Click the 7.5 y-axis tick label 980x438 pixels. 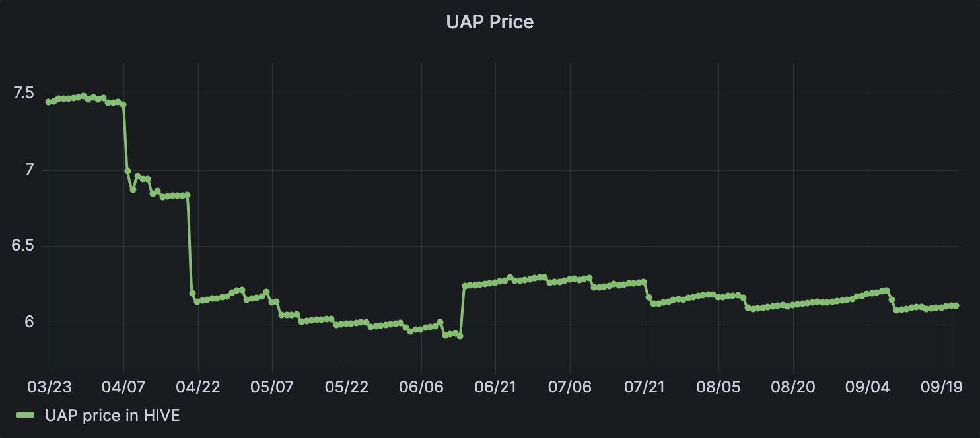(22, 94)
